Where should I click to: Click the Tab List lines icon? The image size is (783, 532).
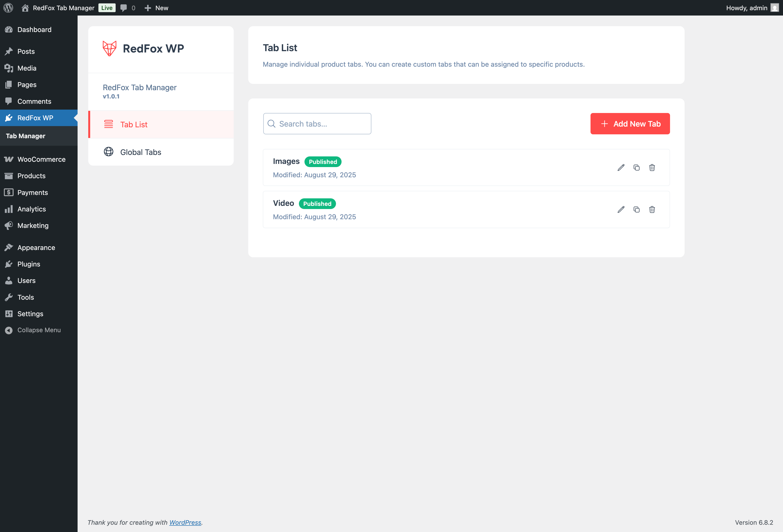(x=109, y=124)
